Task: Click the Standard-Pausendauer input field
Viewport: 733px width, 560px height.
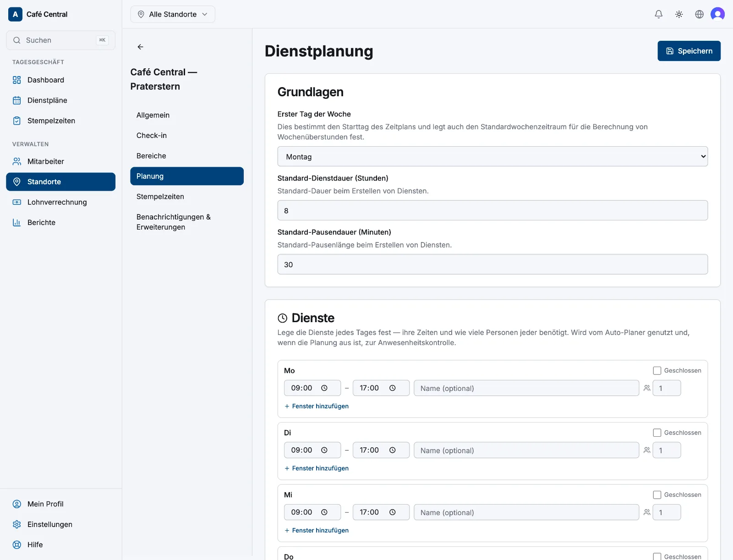Action: point(492,264)
